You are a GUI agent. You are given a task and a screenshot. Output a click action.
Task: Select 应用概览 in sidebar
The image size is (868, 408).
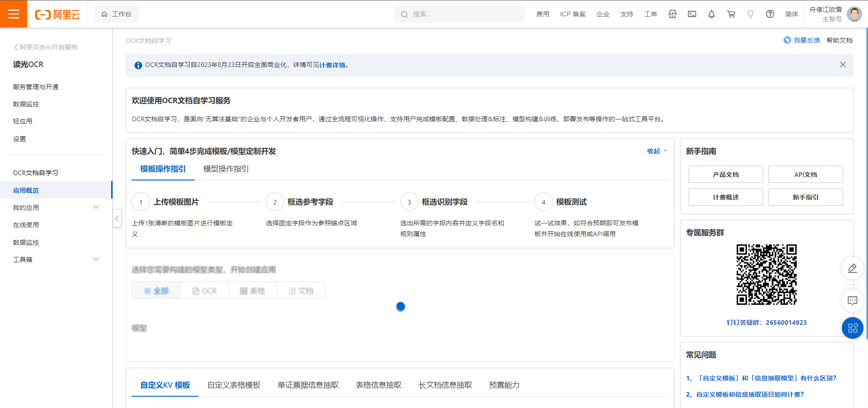pos(56,190)
